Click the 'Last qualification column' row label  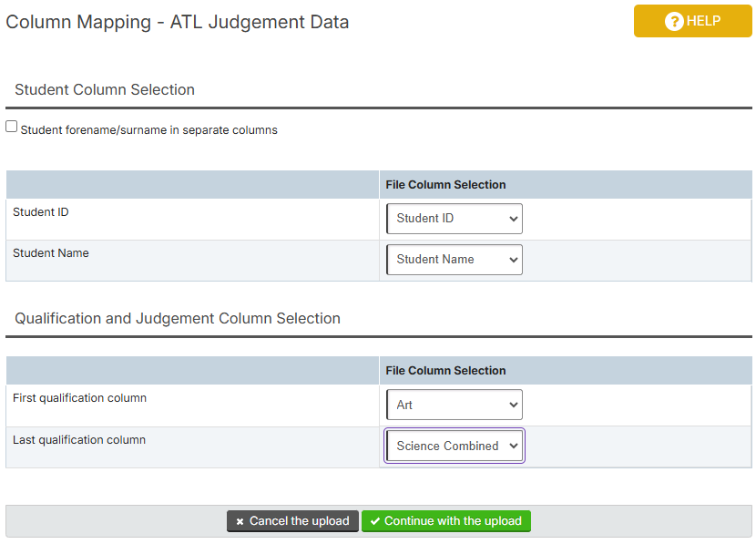click(x=79, y=440)
